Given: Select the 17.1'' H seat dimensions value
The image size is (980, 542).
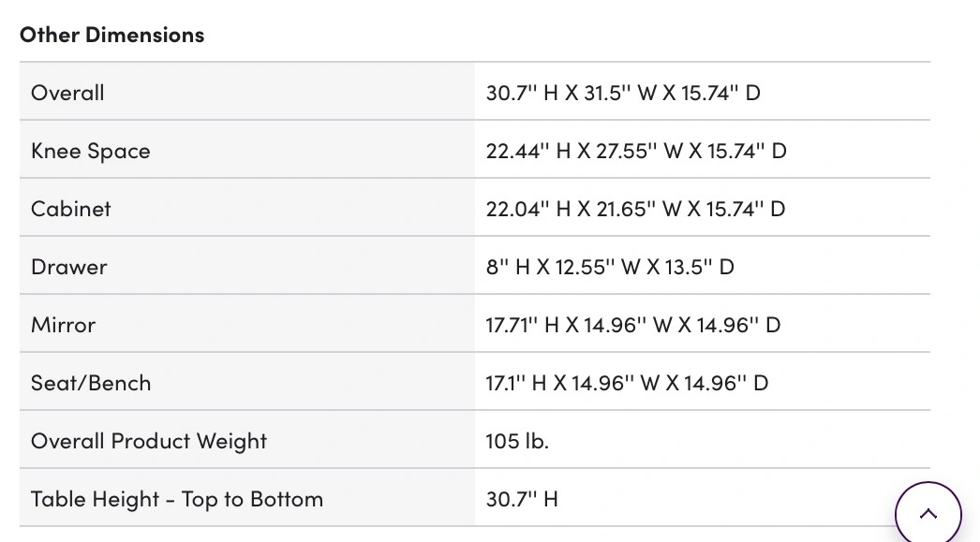Looking at the screenshot, I should click(627, 383).
